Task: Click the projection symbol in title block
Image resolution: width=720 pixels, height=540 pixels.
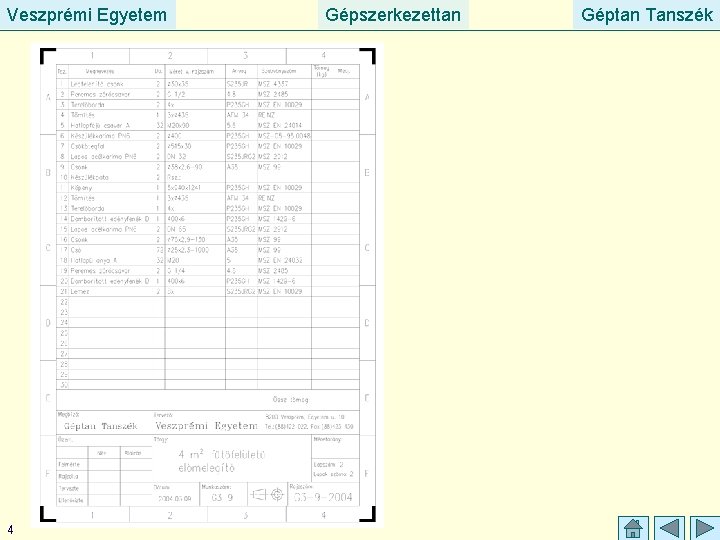Action: point(267,495)
